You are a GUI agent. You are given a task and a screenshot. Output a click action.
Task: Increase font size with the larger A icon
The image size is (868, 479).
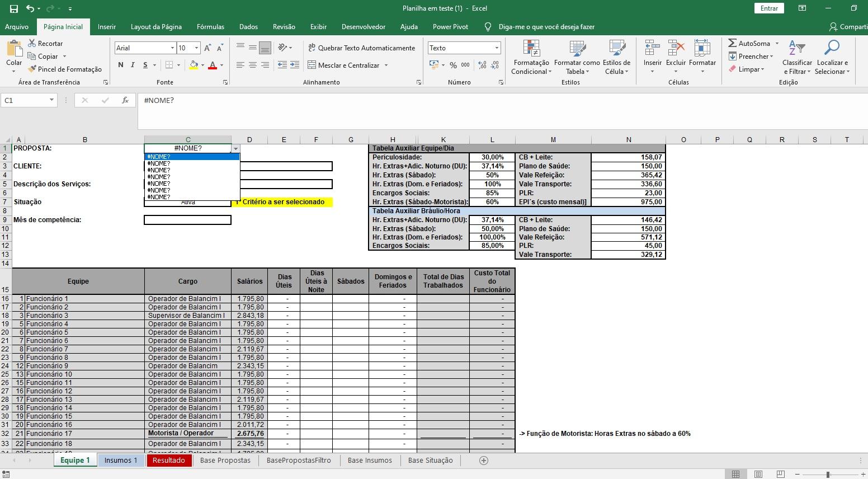(207, 48)
